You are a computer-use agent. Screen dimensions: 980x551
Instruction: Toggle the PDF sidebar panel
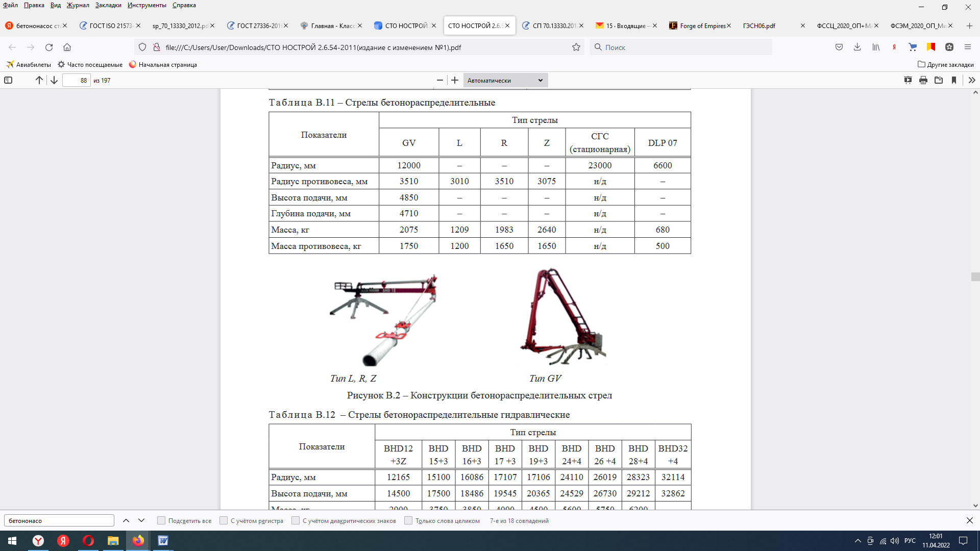pos(8,80)
